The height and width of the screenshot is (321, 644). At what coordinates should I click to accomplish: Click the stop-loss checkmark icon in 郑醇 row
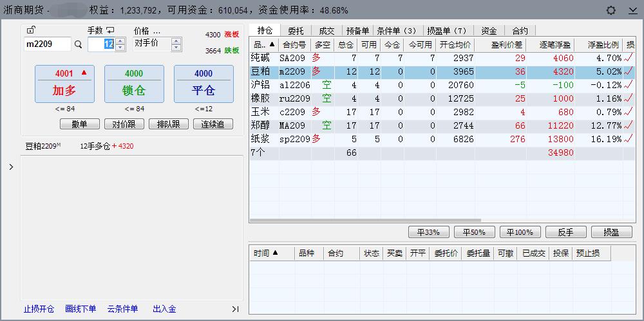coord(629,125)
